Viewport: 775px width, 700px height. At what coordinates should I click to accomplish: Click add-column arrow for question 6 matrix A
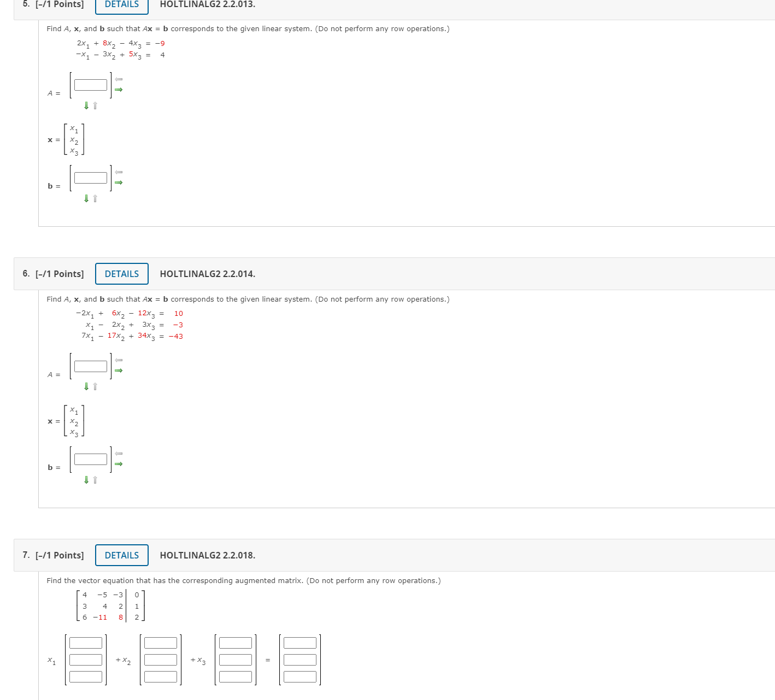(x=119, y=370)
